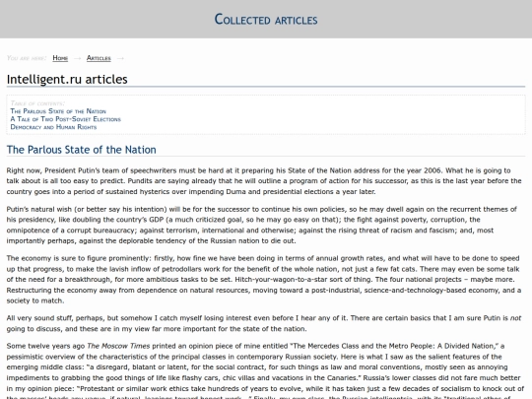Screen dimensions: 532x399
Task: Jump to A Tale of Two Post-Soviet Elections
Action: (x=65, y=119)
